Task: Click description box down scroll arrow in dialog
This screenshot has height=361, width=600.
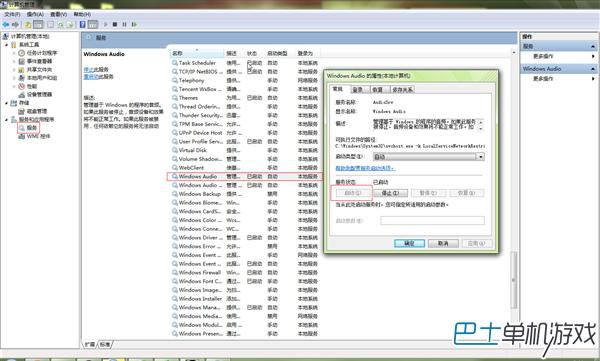Action: 481,129
